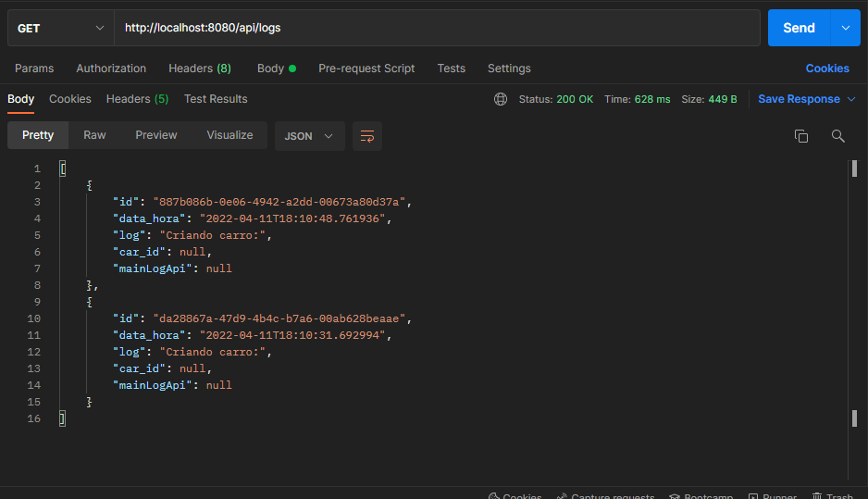
Task: Click the data_hora value ending in 31.692994
Action: [x=292, y=335]
